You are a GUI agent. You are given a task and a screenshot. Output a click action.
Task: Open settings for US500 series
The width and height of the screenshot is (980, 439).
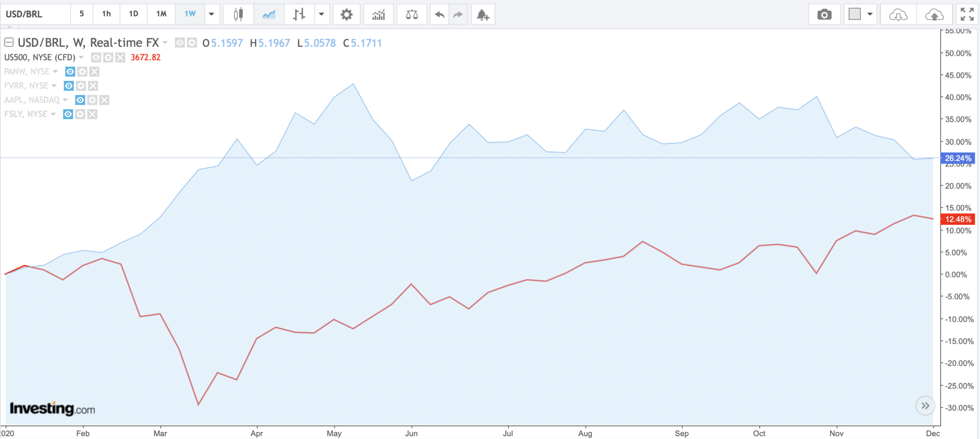pyautogui.click(x=108, y=57)
